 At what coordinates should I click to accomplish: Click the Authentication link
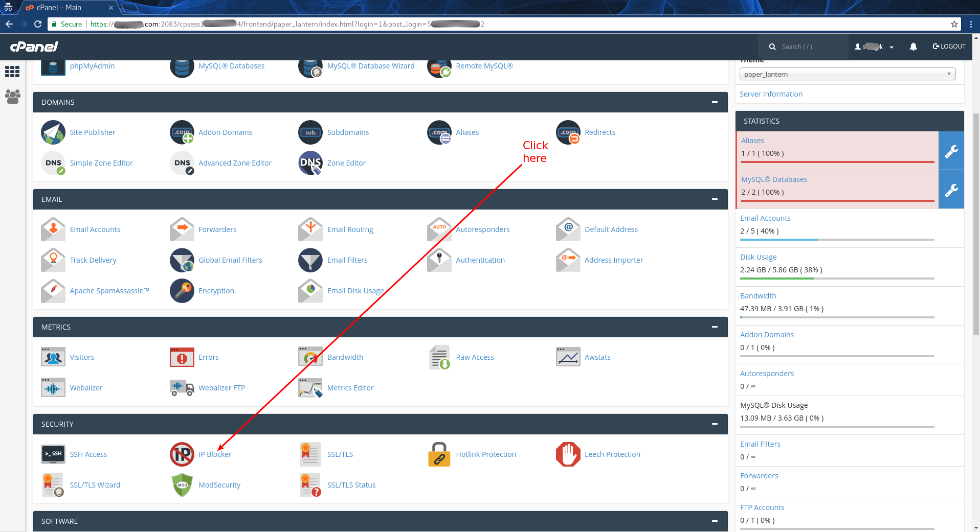click(x=480, y=260)
